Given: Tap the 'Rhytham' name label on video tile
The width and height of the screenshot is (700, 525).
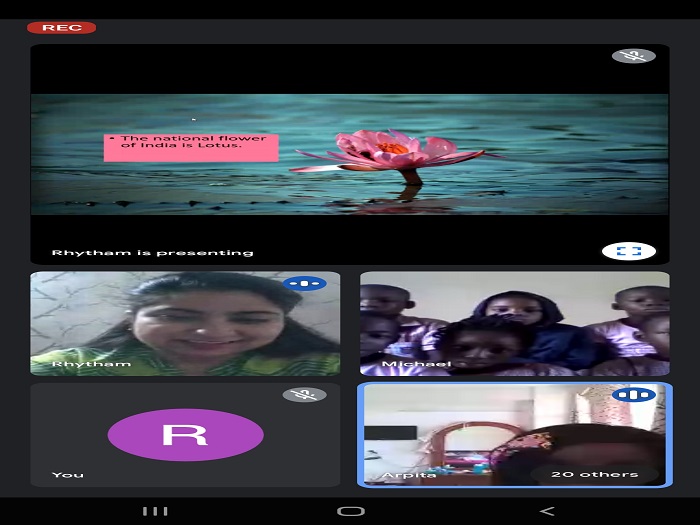Looking at the screenshot, I should pos(91,364).
